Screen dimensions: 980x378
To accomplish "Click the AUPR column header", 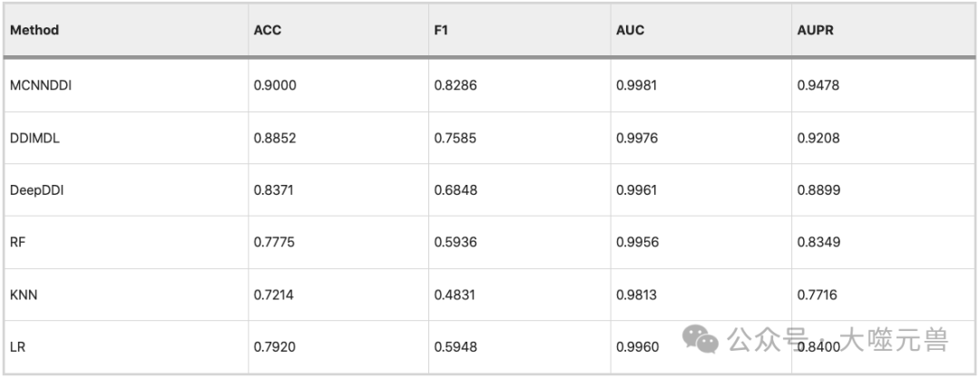I will coord(815,30).
